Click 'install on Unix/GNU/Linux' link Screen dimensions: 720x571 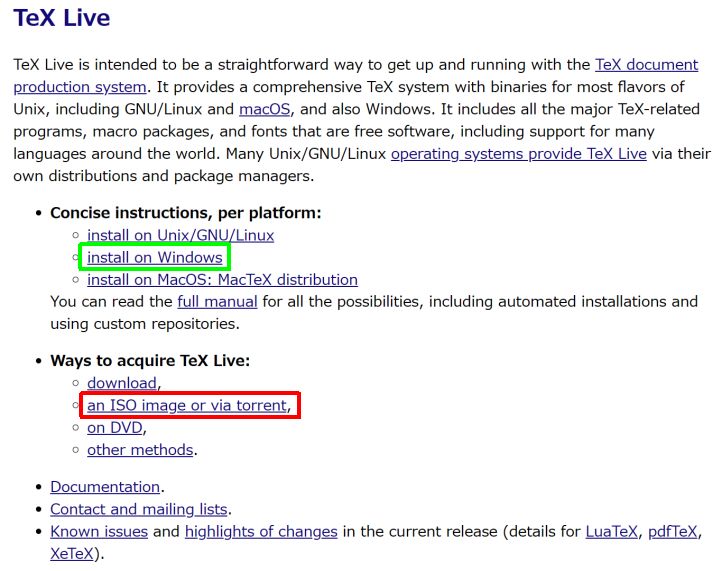[x=180, y=236]
